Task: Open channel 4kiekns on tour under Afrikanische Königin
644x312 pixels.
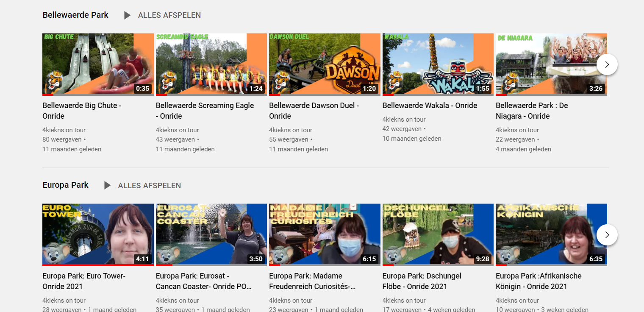Action: click(517, 301)
